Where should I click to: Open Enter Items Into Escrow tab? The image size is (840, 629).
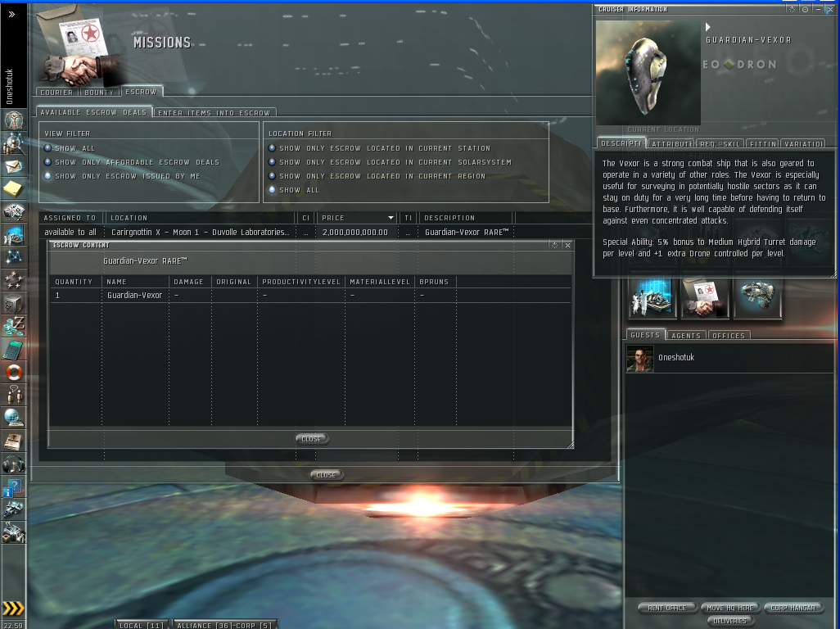(x=215, y=112)
